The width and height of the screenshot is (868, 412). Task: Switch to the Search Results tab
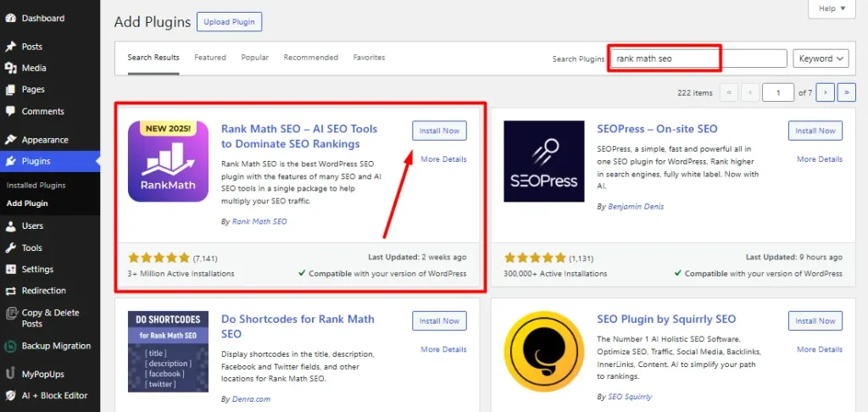point(153,58)
